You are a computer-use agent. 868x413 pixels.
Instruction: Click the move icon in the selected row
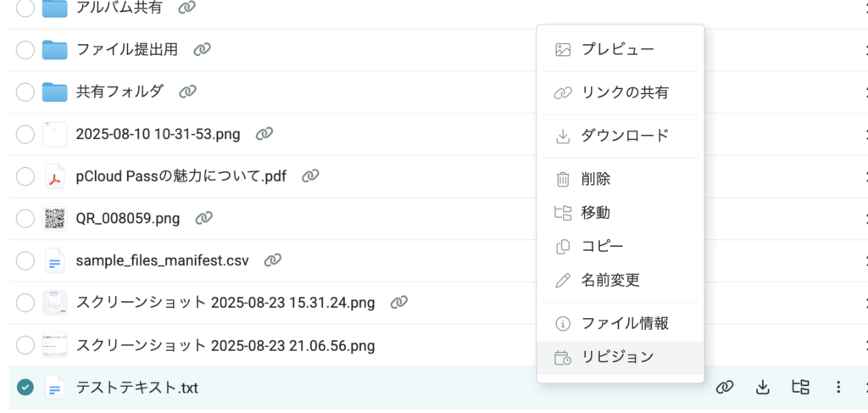pos(800,388)
